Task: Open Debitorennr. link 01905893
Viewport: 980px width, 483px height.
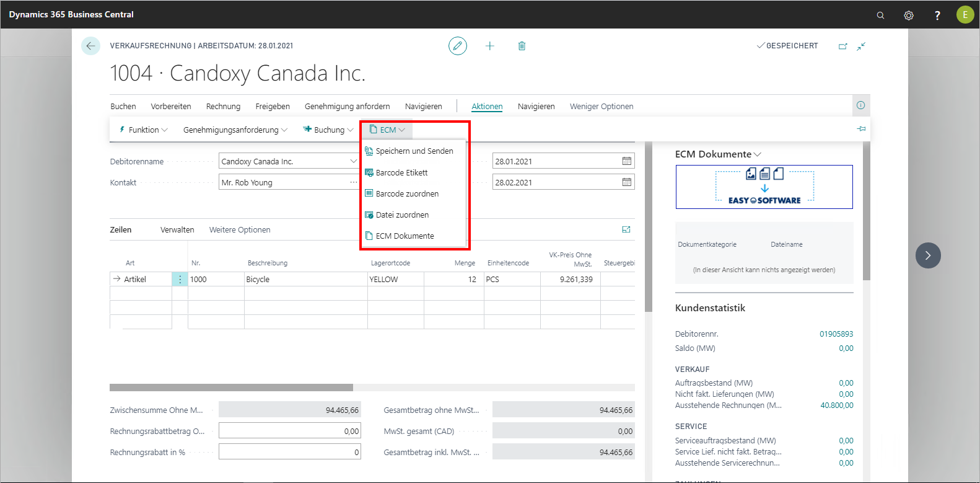Action: tap(836, 334)
